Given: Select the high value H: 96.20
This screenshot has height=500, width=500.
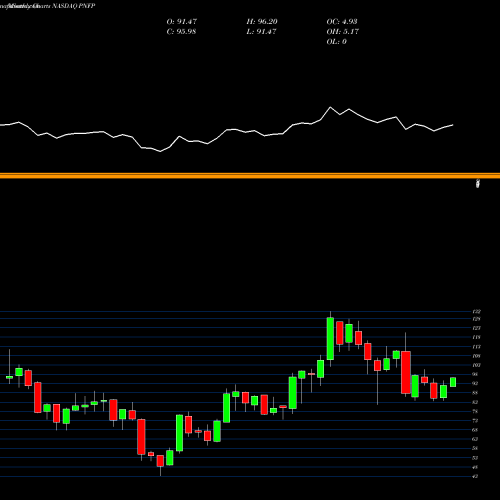Looking at the screenshot, I should pyautogui.click(x=262, y=22).
